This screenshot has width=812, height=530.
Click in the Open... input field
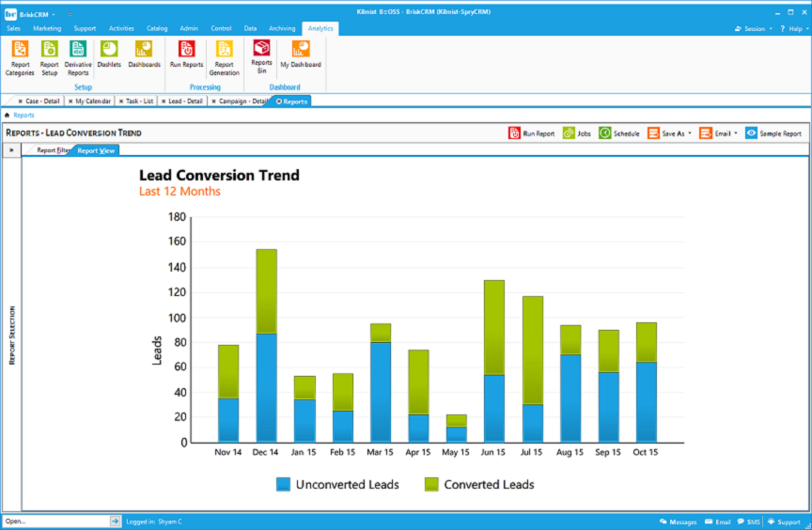coord(55,521)
